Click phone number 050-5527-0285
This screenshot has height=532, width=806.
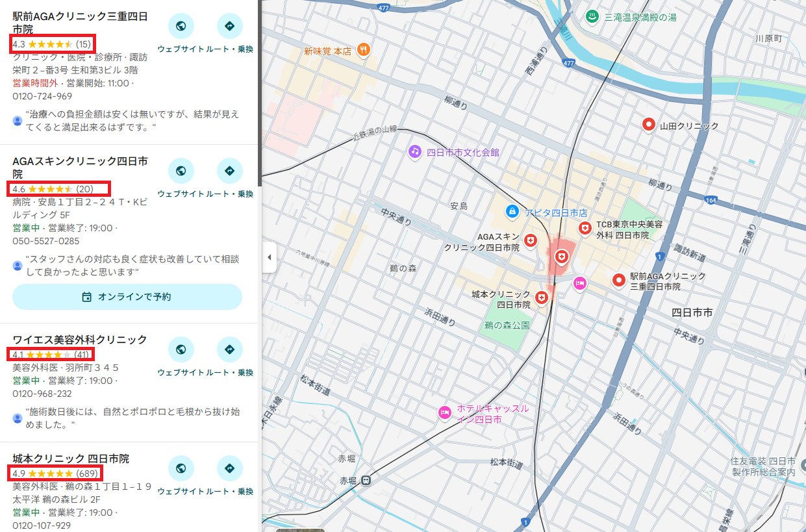pos(46,241)
